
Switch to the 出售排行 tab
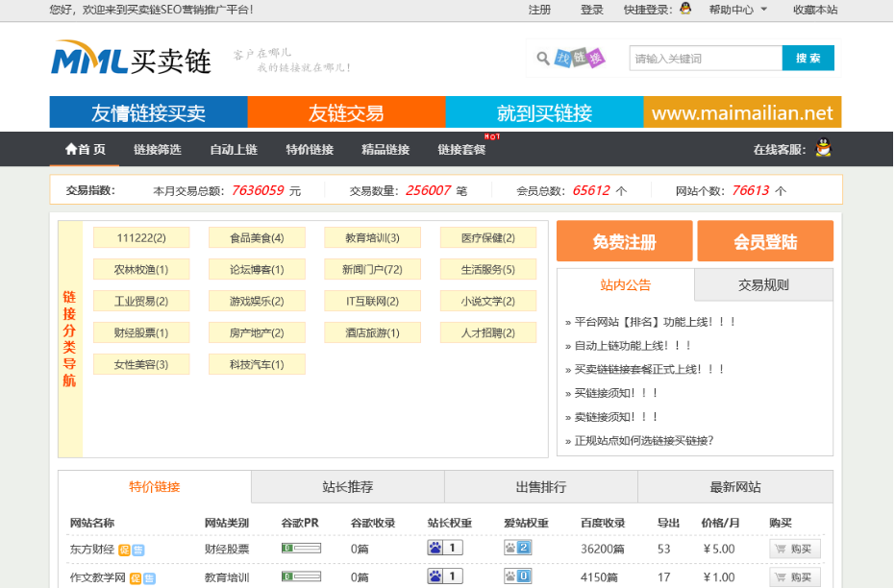tap(541, 486)
